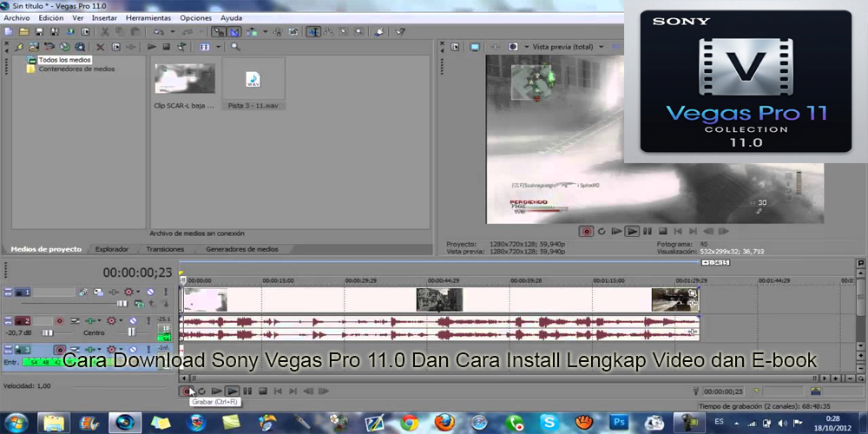Toggle Loop Playback on timeline transport

(x=201, y=391)
